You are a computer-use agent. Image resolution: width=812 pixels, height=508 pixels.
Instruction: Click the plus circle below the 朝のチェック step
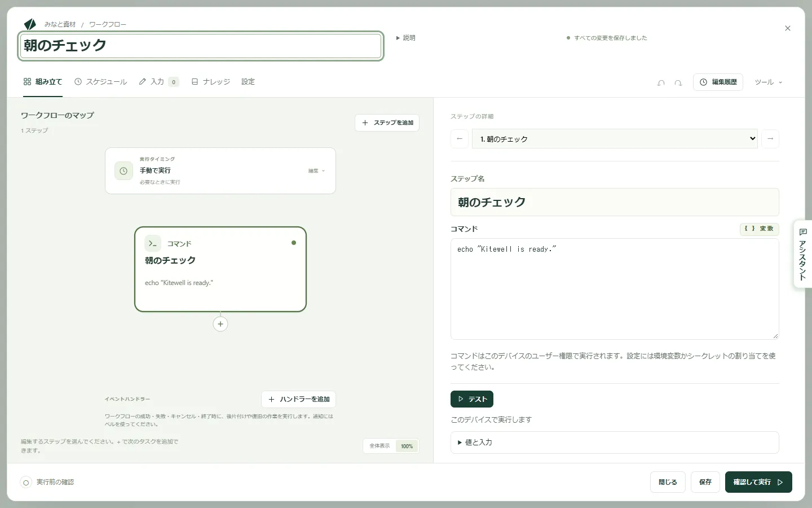coord(220,324)
